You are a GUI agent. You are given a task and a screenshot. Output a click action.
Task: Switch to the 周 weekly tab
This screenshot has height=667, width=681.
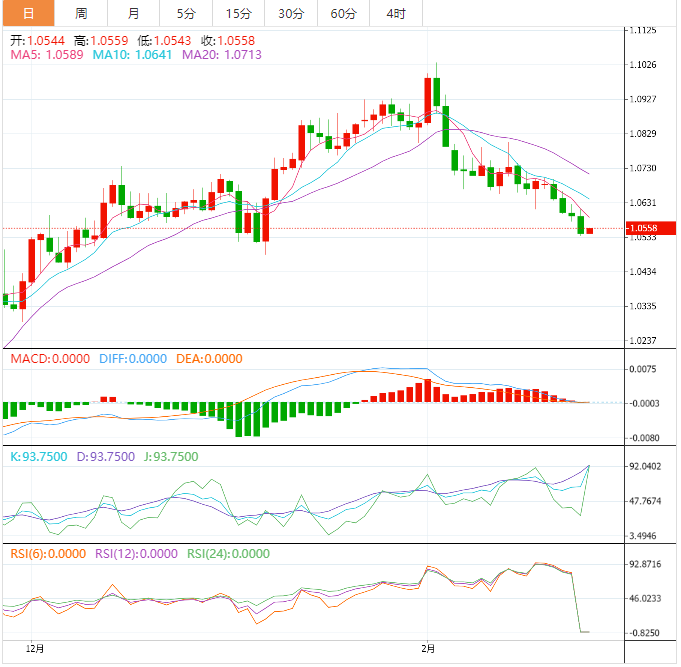(81, 14)
